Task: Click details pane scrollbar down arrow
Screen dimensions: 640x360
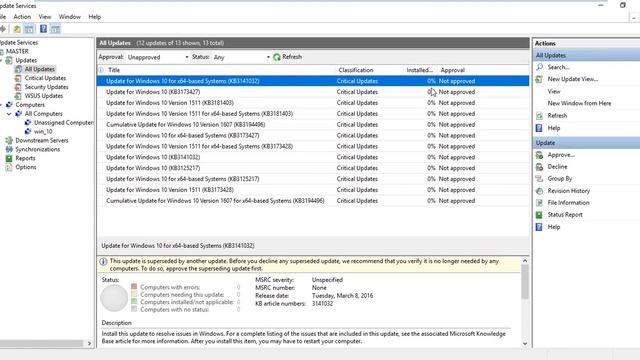Action: coord(525,344)
